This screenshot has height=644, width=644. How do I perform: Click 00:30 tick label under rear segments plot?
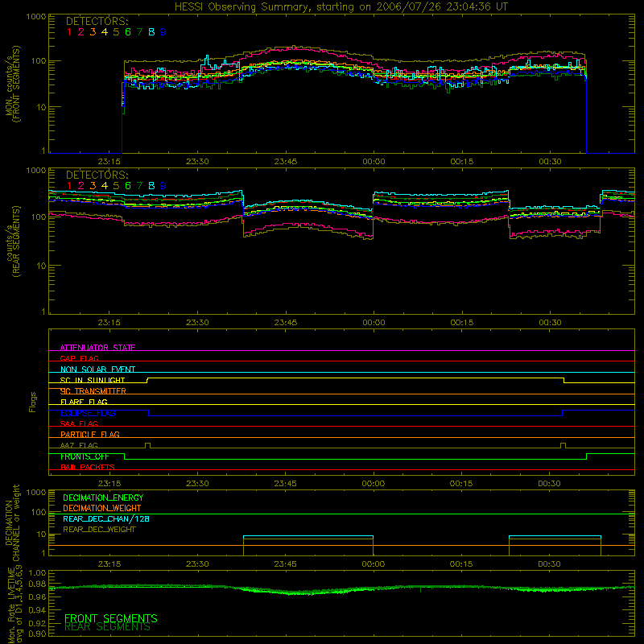coord(550,323)
